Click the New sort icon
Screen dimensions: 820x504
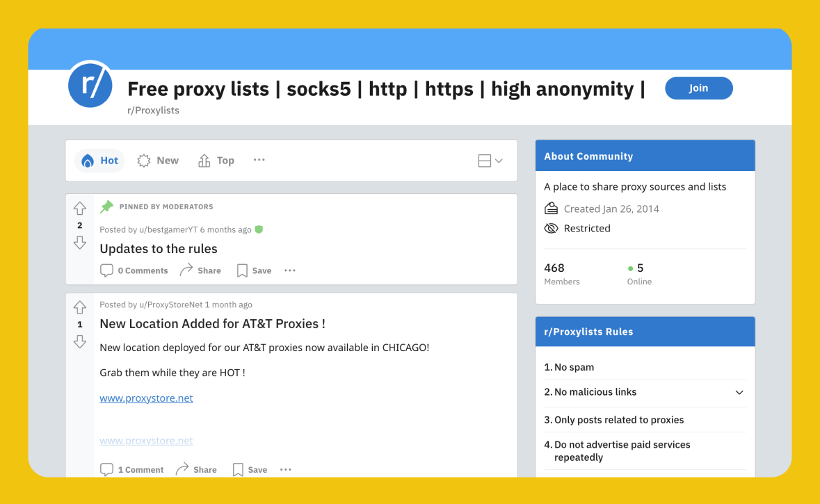143,160
